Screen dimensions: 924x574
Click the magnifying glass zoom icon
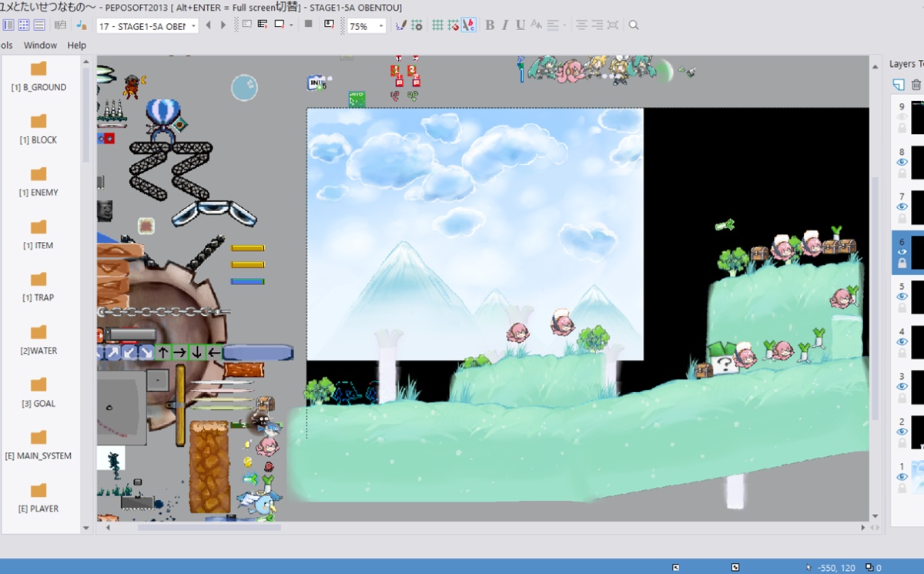click(634, 25)
